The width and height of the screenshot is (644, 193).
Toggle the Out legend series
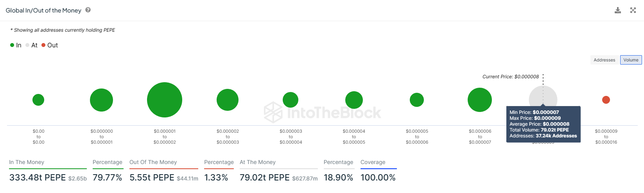[x=50, y=45]
